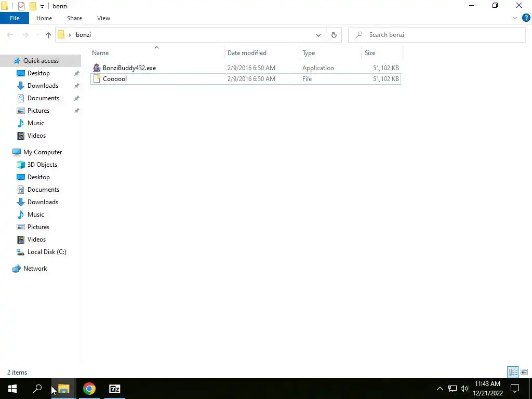Open Desktop under My Computer
This screenshot has height=399, width=532.
[38, 177]
